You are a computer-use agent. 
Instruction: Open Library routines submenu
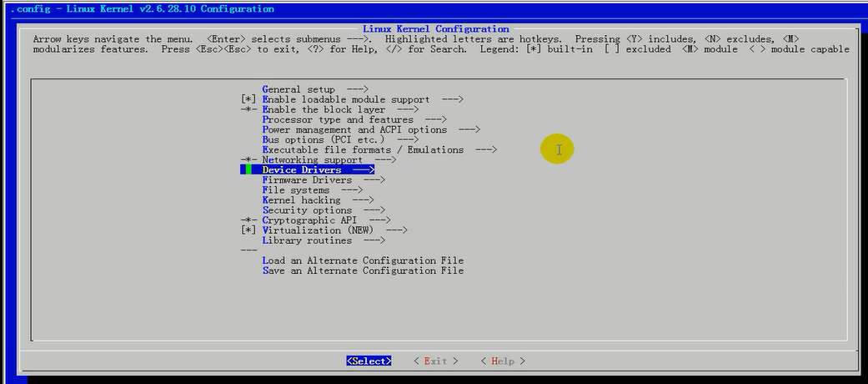(324, 240)
